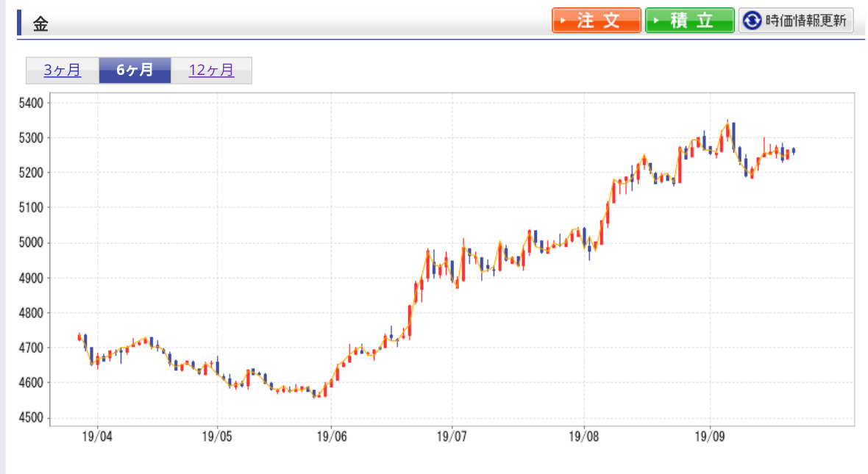Screen dimensions: 868x474
Task: Click the first candlestick at chart's left start
Action: coord(79,337)
